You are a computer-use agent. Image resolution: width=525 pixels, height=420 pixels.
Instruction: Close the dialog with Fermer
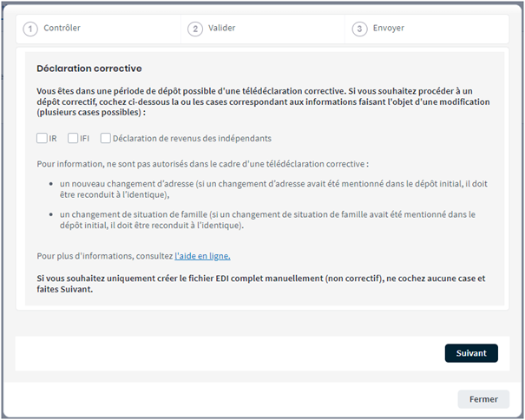pyautogui.click(x=483, y=399)
